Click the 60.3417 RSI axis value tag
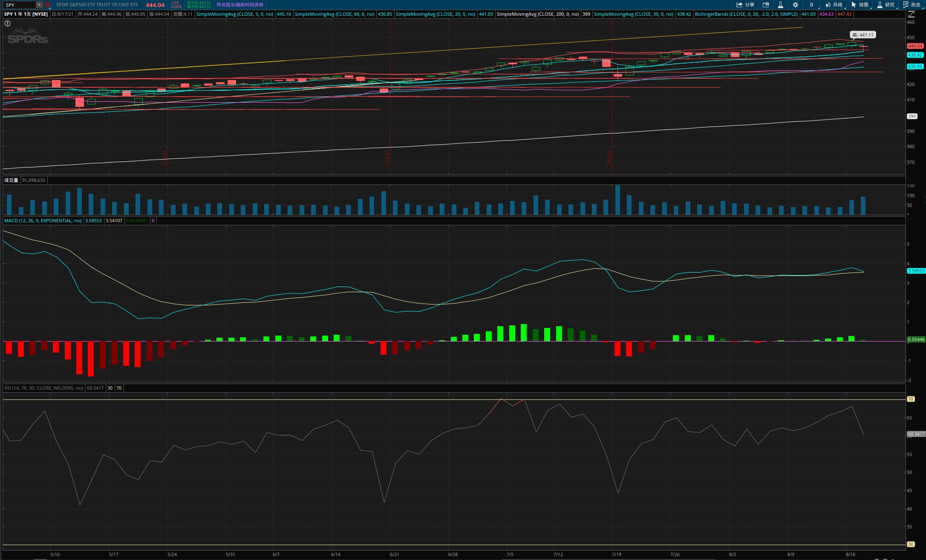 click(916, 434)
